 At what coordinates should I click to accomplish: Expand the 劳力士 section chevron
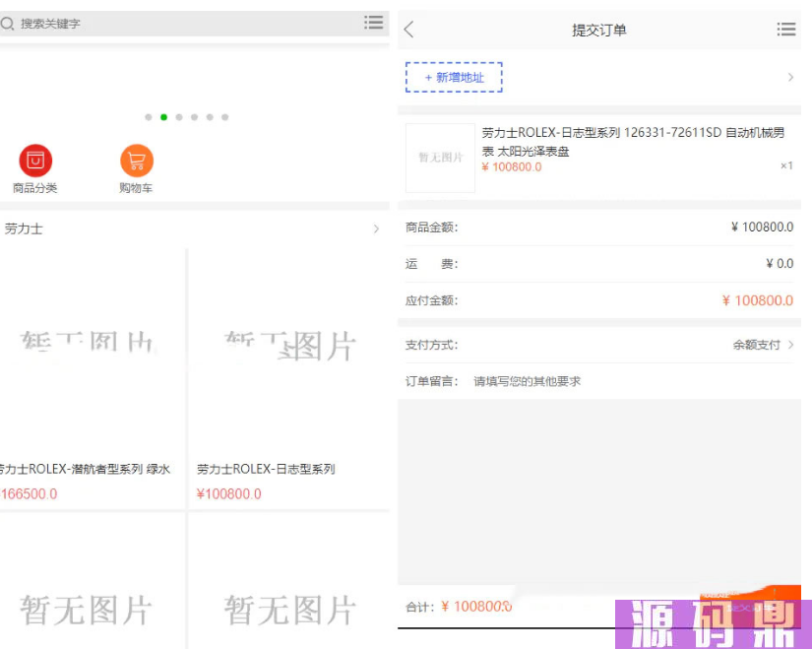coord(377,228)
